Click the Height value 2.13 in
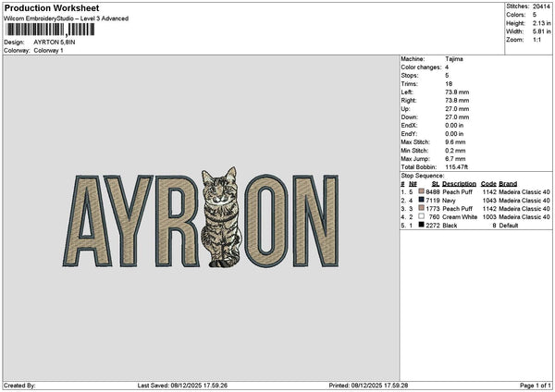 541,23
